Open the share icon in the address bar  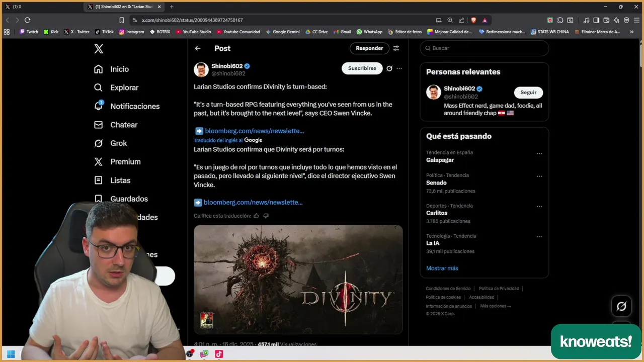[x=461, y=20]
